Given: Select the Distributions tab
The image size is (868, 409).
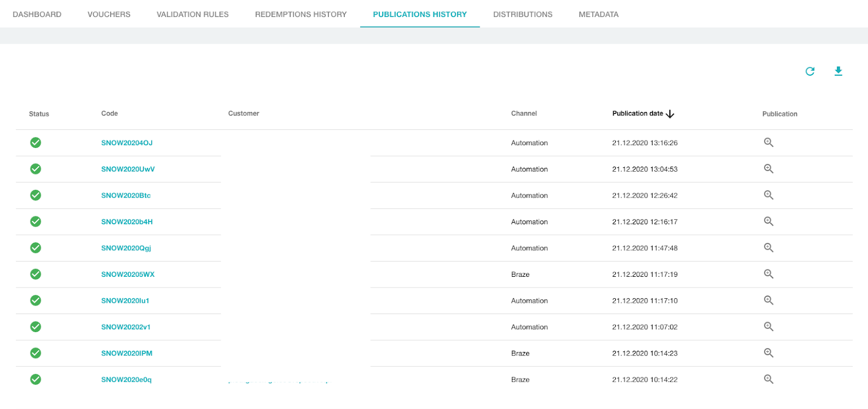Looking at the screenshot, I should [x=523, y=14].
